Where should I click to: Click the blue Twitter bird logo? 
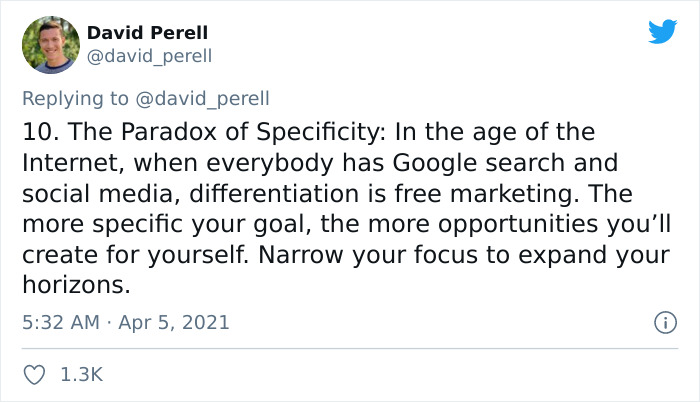pos(662,31)
